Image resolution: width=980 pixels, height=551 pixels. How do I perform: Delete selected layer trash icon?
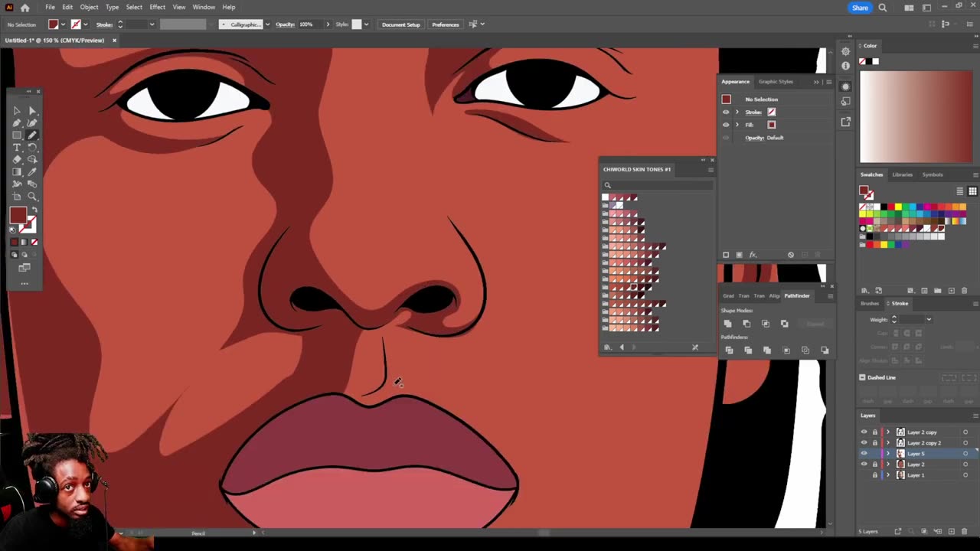pyautogui.click(x=965, y=531)
